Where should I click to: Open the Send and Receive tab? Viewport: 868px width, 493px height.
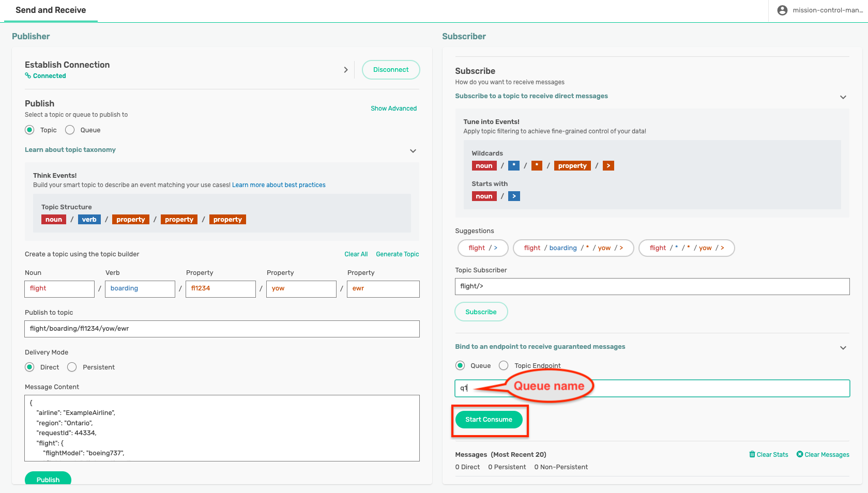click(x=51, y=10)
